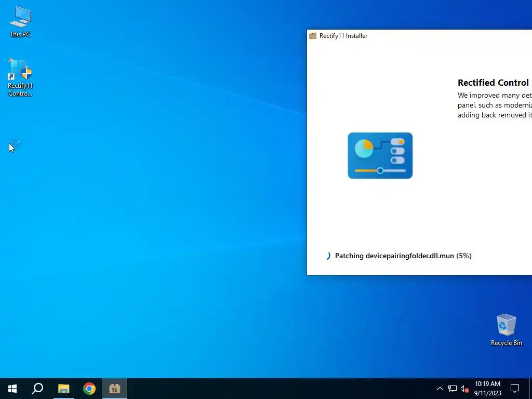Click Patching devicepairingfolder.dll.mun status text
532x399 pixels.
(403, 256)
